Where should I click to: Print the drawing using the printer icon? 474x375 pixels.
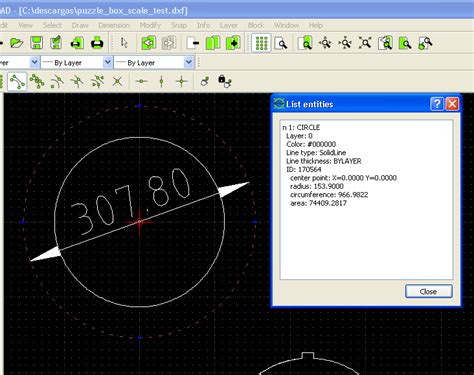click(x=97, y=43)
